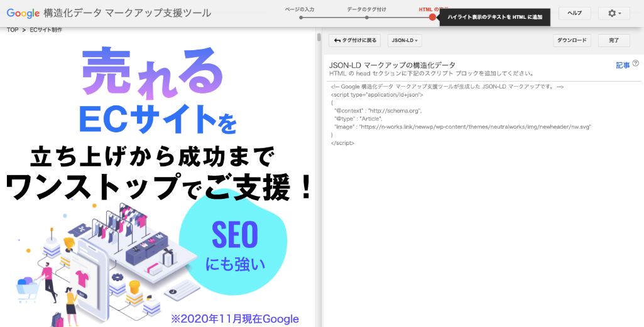Select the データのタグ付け step
This screenshot has height=327, width=644.
(x=366, y=9)
